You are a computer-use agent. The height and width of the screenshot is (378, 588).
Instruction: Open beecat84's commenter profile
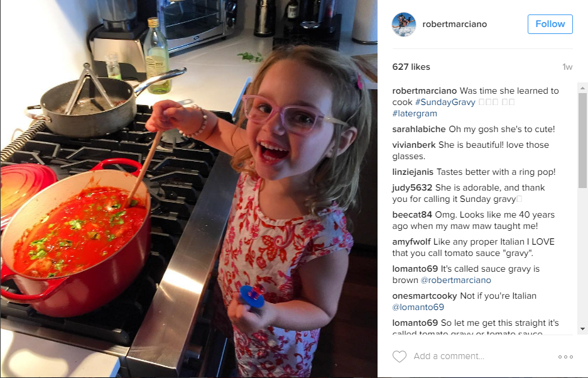(x=412, y=214)
